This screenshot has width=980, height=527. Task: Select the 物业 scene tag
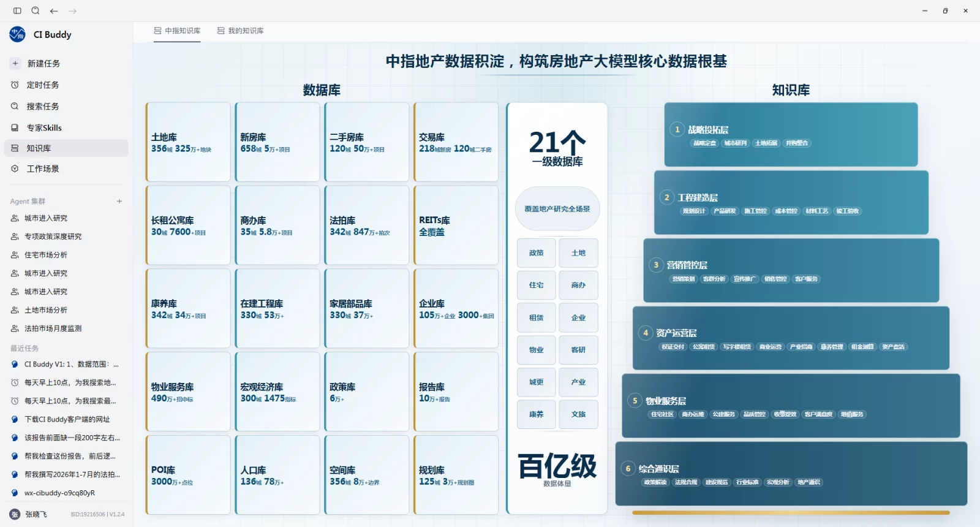(537, 350)
